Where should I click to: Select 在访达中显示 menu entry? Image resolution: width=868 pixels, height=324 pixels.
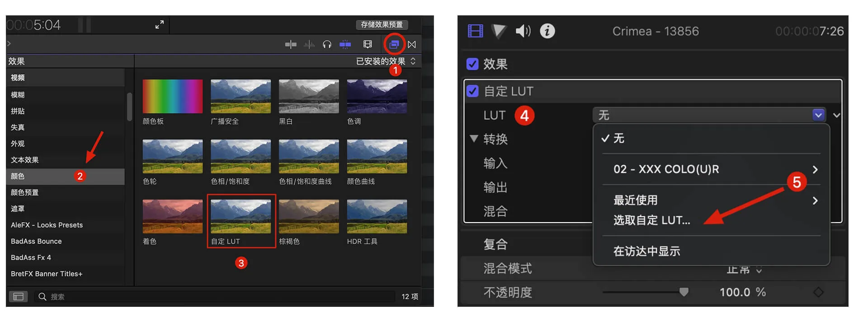(646, 251)
